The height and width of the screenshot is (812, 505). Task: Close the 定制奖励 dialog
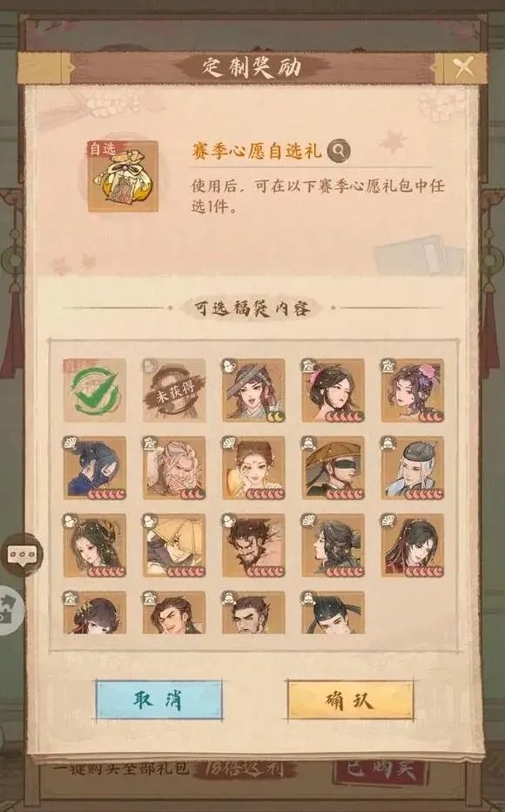click(x=463, y=67)
